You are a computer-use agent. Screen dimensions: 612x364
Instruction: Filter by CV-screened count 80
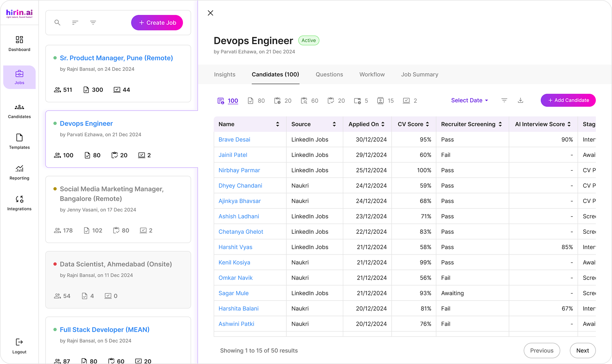tap(256, 101)
